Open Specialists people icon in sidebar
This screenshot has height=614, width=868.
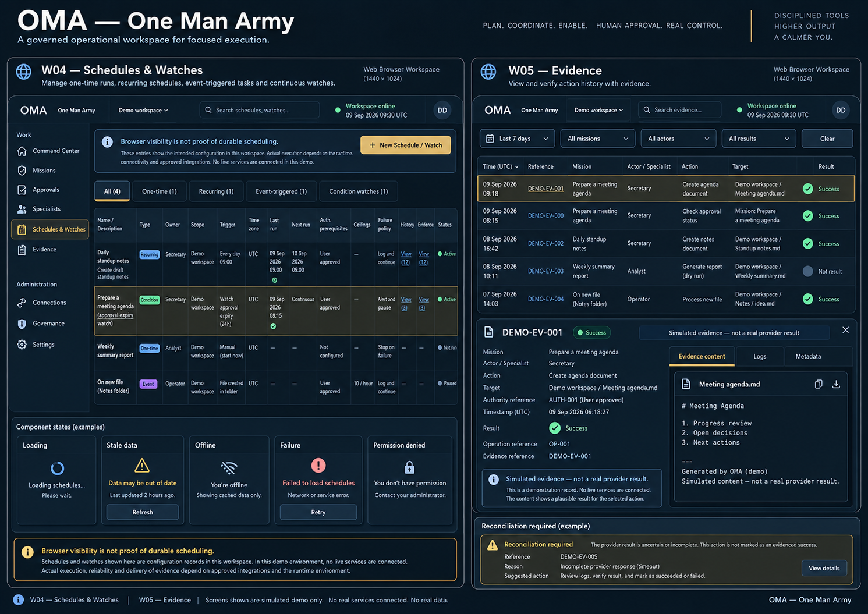(22, 209)
